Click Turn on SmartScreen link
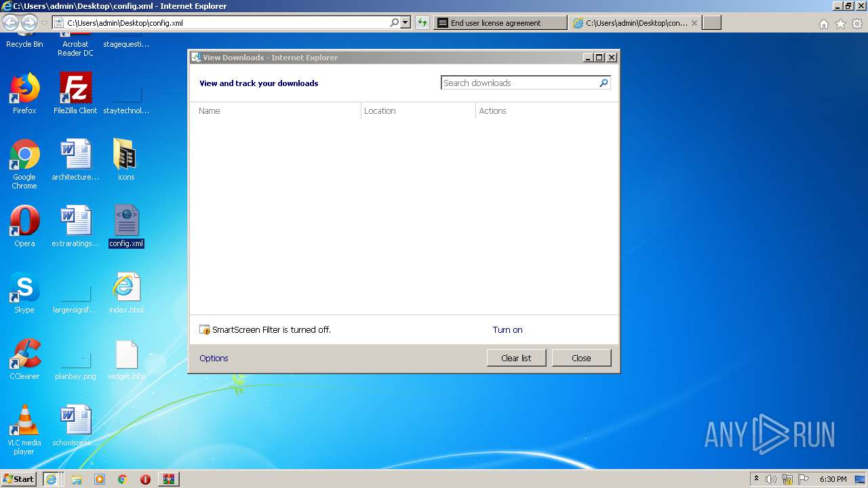868x488 pixels. [x=507, y=329]
